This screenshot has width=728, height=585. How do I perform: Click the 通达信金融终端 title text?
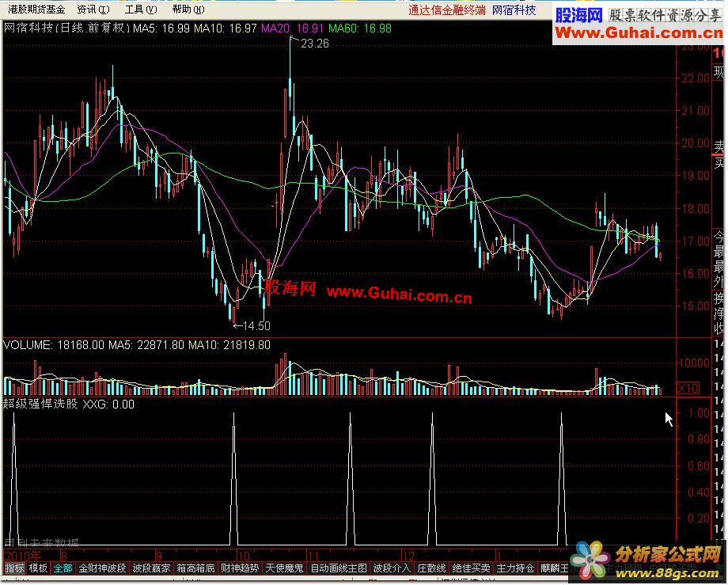click(x=447, y=9)
